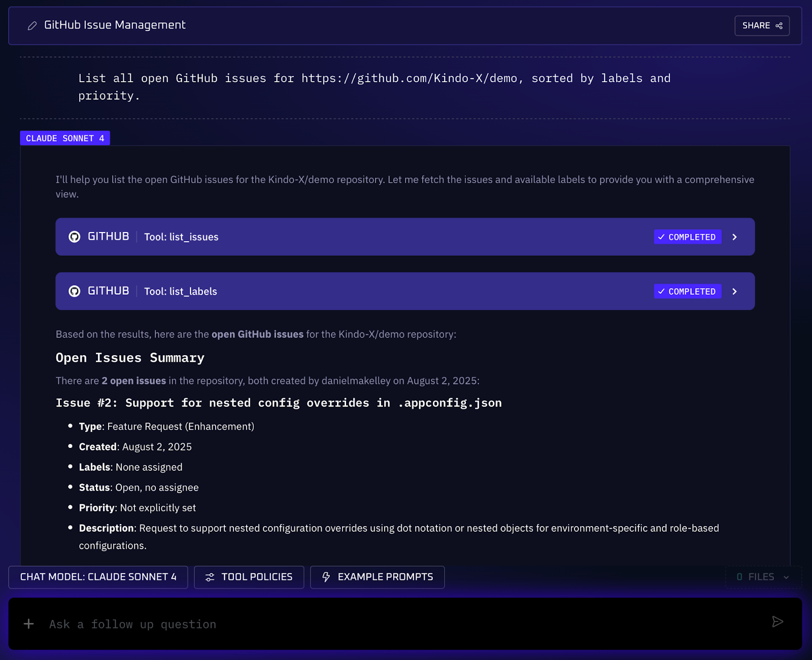Open TOOL POLICIES settings
This screenshot has height=660, width=812.
(x=249, y=577)
